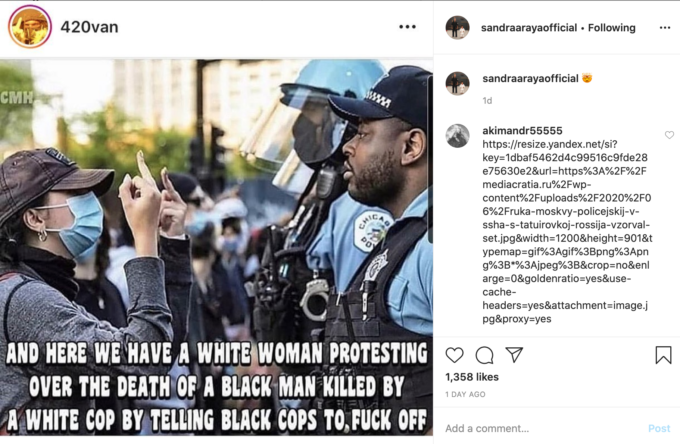Share the post via paper plane icon

point(514,355)
